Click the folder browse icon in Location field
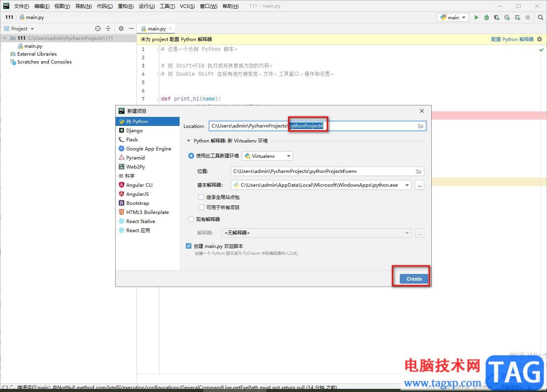 point(421,126)
